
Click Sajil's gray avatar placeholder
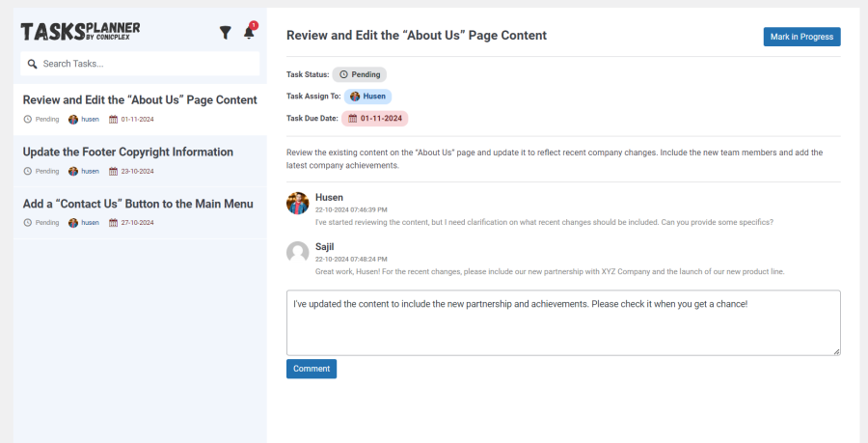[297, 253]
